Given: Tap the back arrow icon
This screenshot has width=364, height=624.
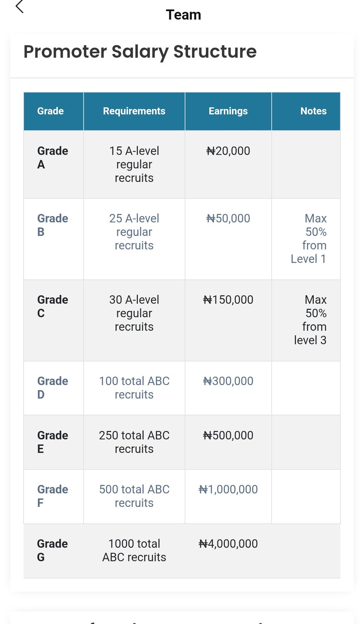Looking at the screenshot, I should click(x=20, y=7).
